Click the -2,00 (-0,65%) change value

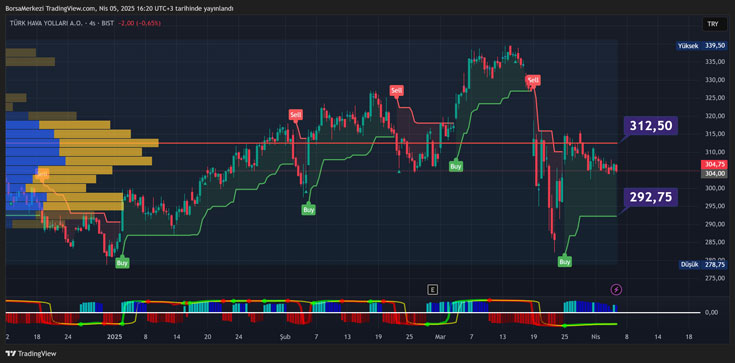(139, 23)
